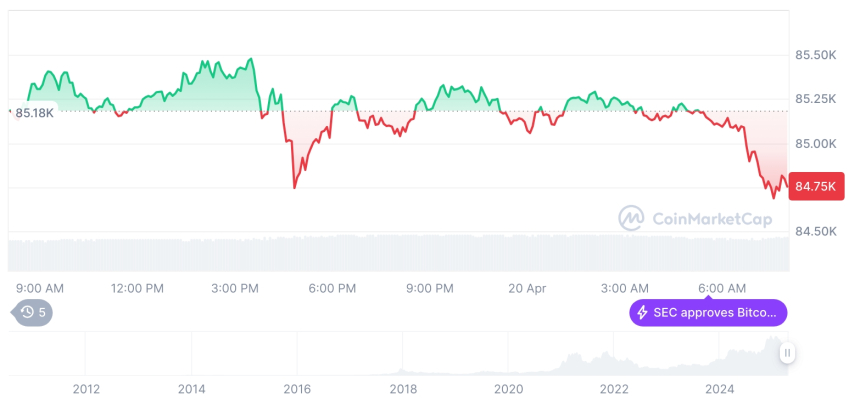The width and height of the screenshot is (860, 401).
Task: Click the lightning bolt event icon
Action: coord(643,313)
